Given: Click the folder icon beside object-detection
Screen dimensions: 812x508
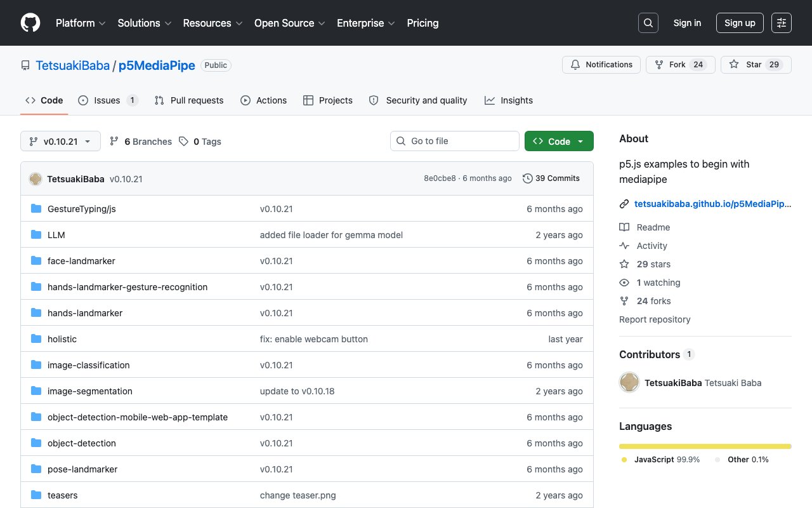Looking at the screenshot, I should pyautogui.click(x=36, y=443).
